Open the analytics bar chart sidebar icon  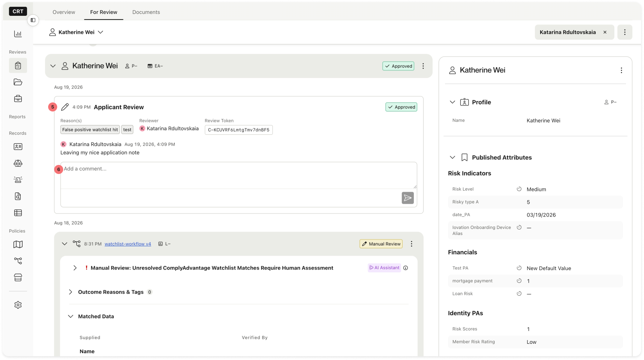click(x=18, y=34)
